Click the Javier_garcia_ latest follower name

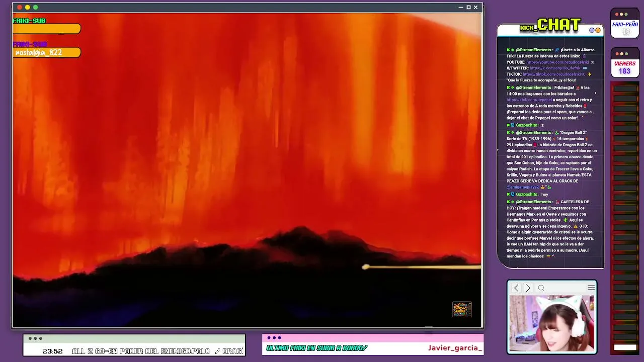click(x=455, y=348)
